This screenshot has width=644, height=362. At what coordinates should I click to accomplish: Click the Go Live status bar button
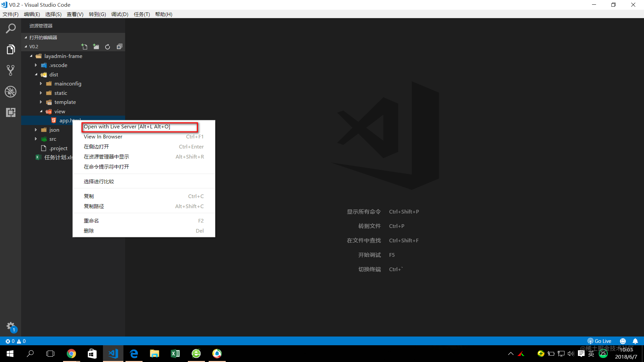point(601,341)
